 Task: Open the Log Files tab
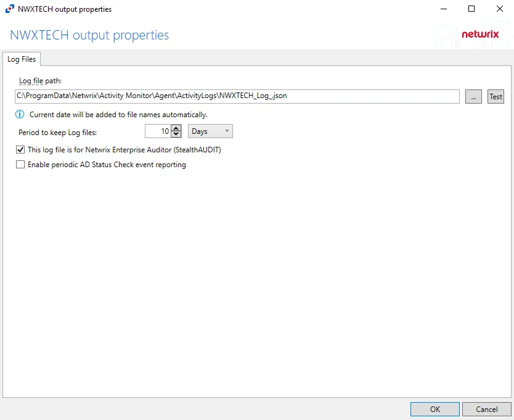(x=22, y=59)
